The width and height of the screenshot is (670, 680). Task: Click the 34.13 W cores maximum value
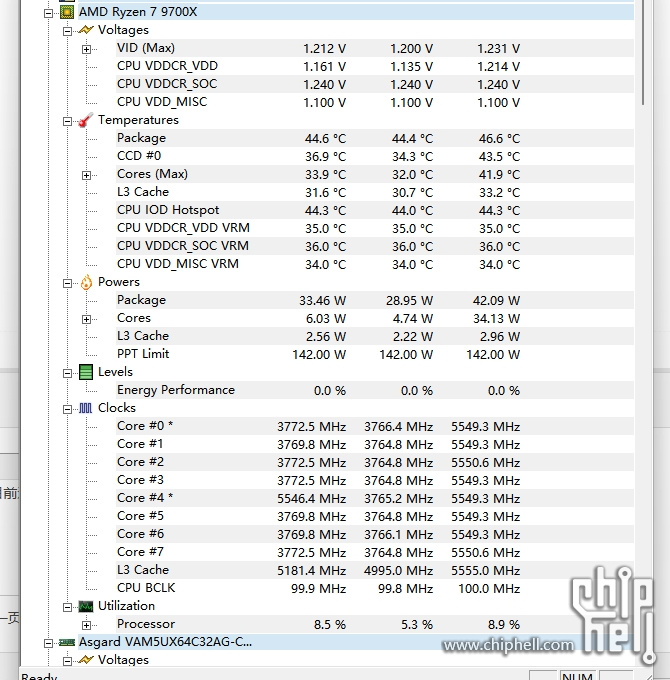pyautogui.click(x=497, y=319)
